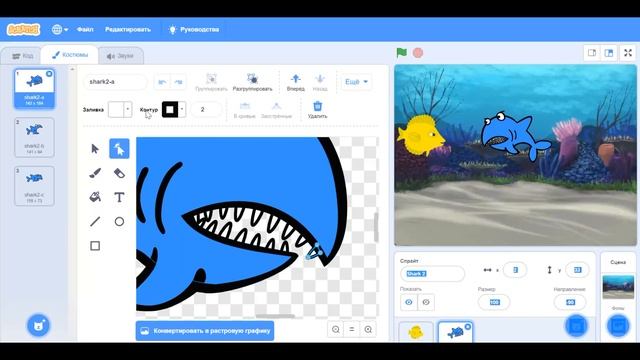The height and width of the screenshot is (360, 640).
Task: Delete shark sprite via its x badge
Action: pos(468,327)
